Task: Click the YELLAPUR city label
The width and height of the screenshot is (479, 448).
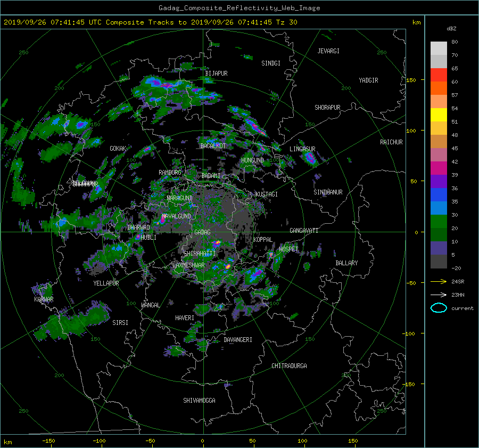Action: pyautogui.click(x=106, y=283)
